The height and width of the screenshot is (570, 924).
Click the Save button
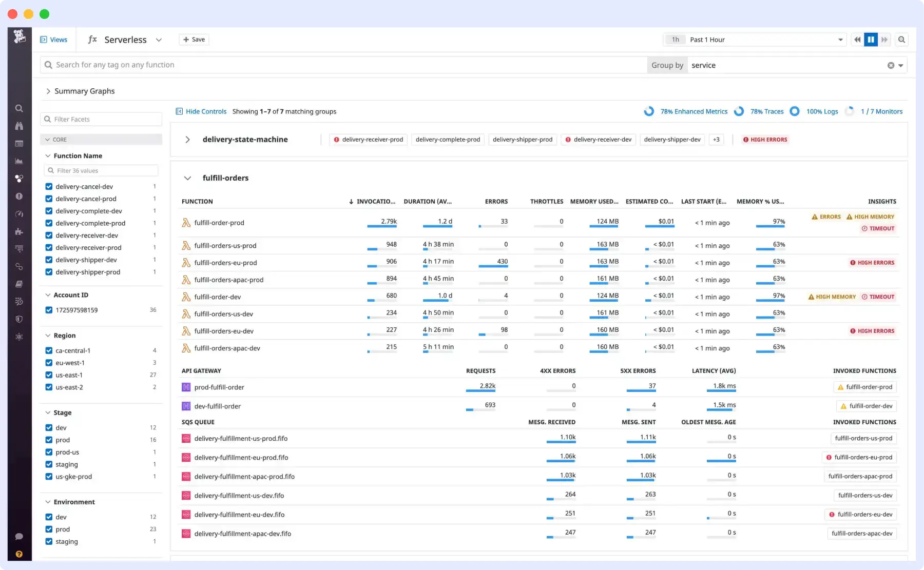(x=194, y=40)
